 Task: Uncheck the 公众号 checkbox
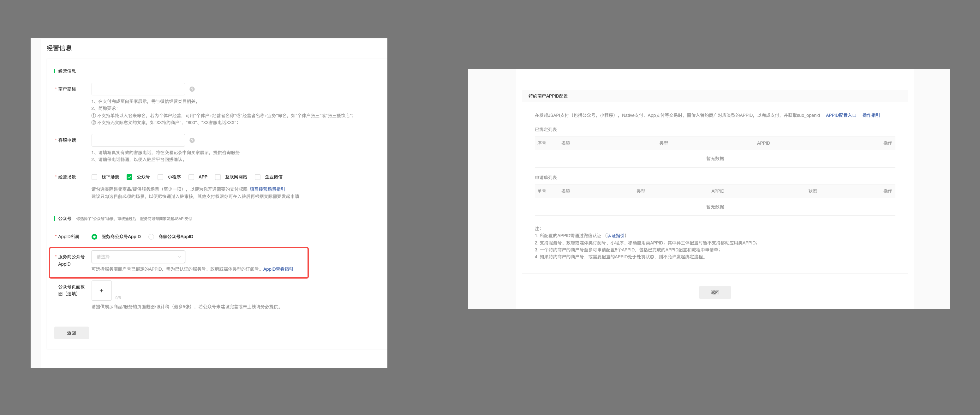pos(129,177)
